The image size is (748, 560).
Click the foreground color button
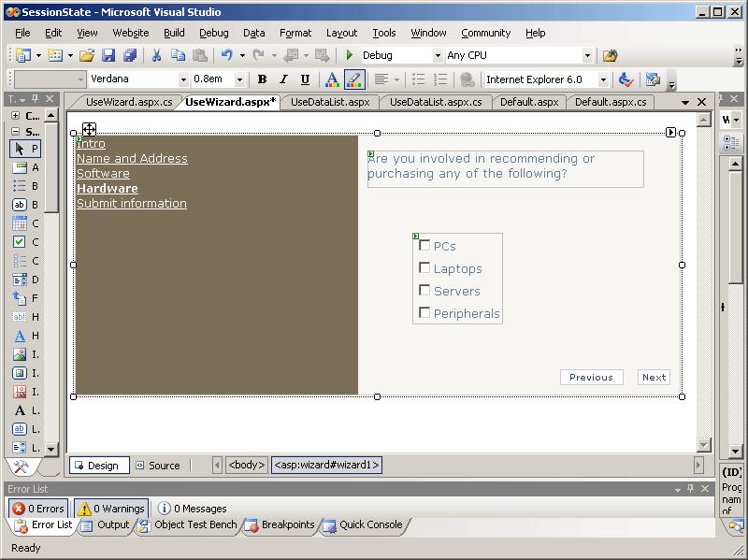click(331, 80)
